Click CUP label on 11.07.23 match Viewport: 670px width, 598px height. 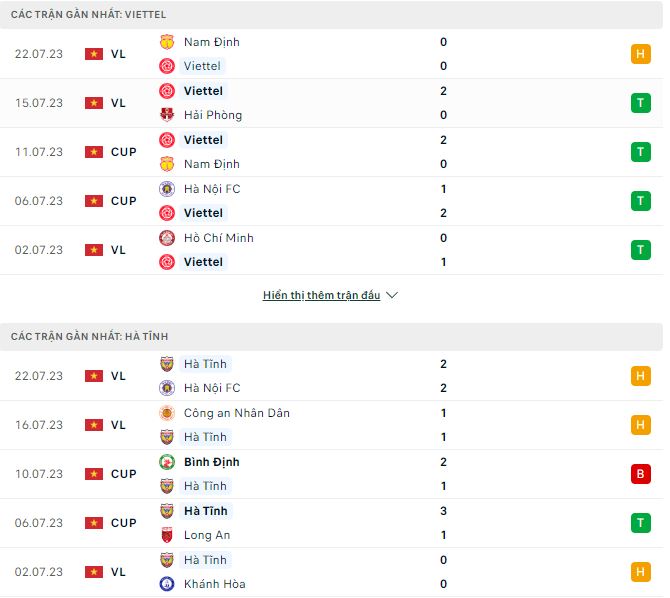click(x=124, y=152)
